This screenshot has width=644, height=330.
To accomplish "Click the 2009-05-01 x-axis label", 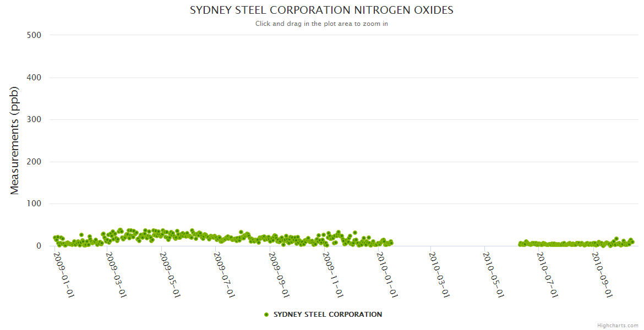I will pyautogui.click(x=171, y=274).
